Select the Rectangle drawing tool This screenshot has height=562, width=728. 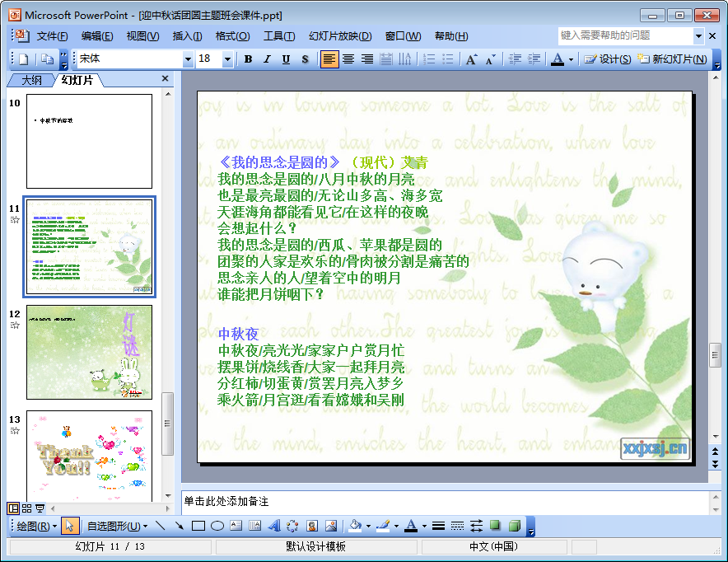click(x=198, y=526)
